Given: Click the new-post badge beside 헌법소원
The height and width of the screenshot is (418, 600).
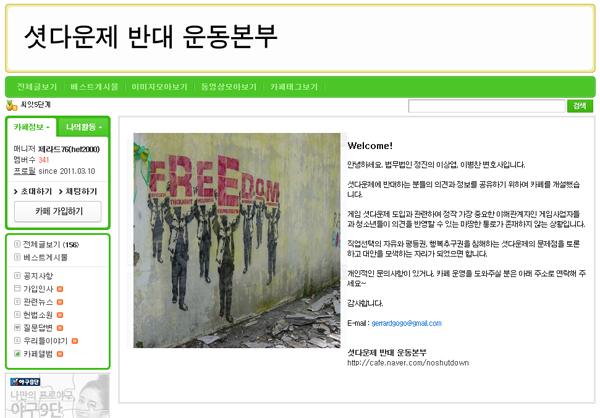Looking at the screenshot, I should (x=60, y=315).
